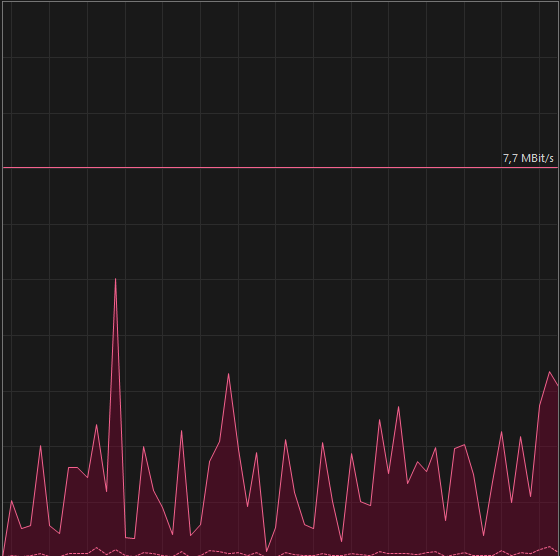Click the small bump in the dashed line below the tallest spike
The width and height of the screenshot is (560, 556).
pyautogui.click(x=115, y=550)
